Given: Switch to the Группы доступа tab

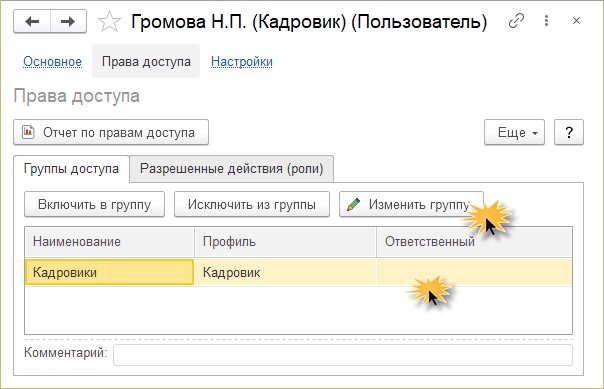Looking at the screenshot, I should (x=71, y=169).
